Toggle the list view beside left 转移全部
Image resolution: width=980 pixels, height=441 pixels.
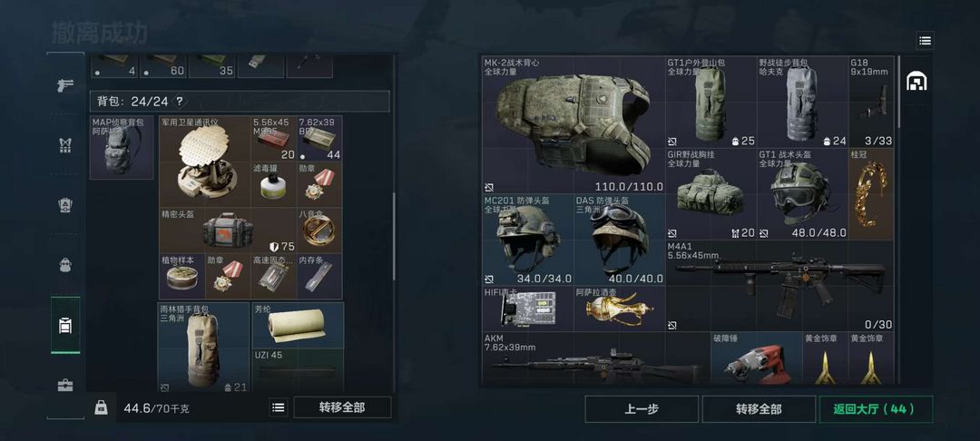(279, 407)
